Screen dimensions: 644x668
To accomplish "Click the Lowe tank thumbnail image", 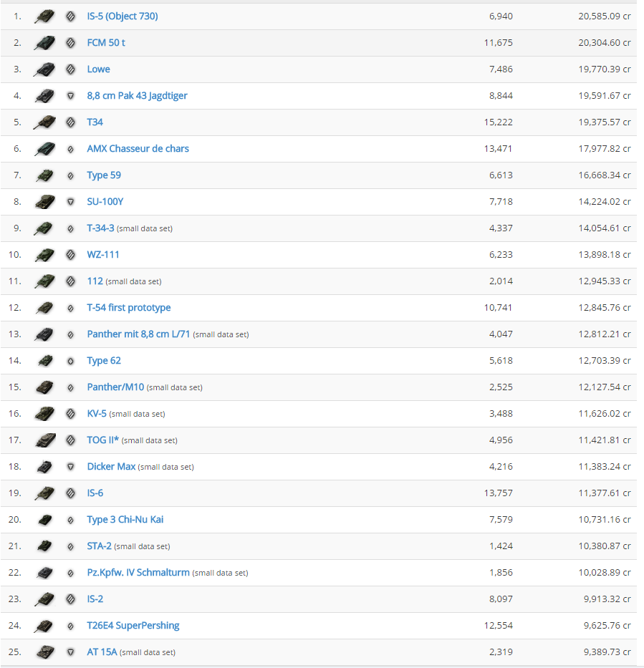I will [44, 69].
